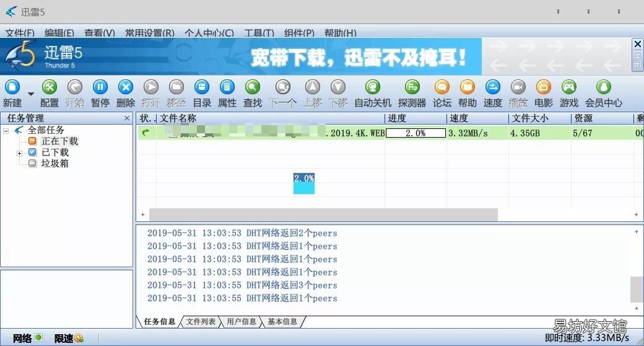Click the 新建 new task icon
The image size is (644, 346).
[12, 87]
